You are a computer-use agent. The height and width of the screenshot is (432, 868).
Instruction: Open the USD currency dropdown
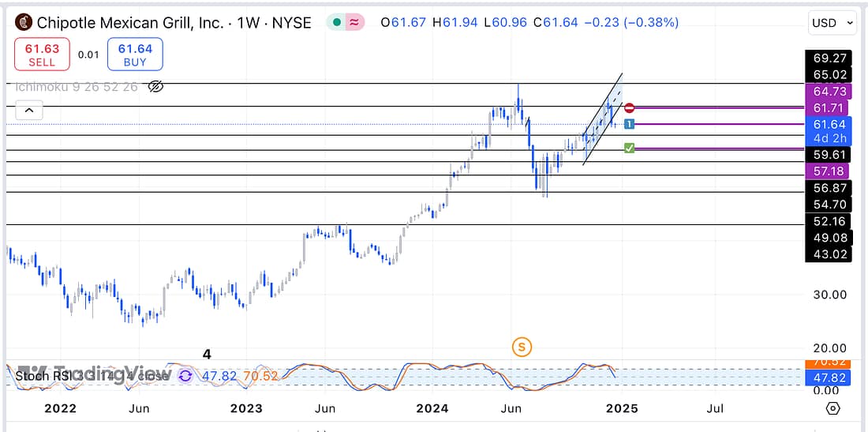click(832, 24)
